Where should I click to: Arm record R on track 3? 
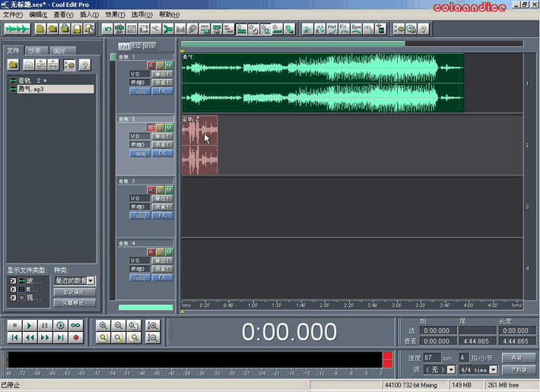(151, 189)
